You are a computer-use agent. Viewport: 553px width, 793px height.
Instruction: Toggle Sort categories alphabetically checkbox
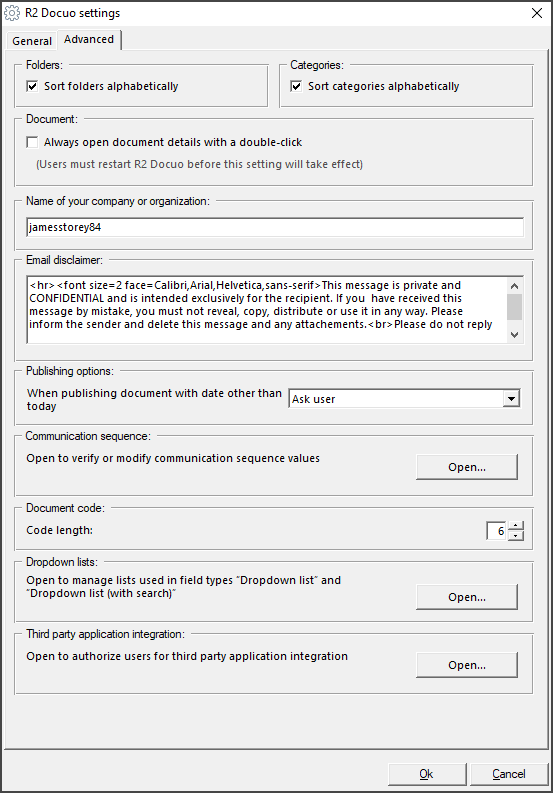296,86
